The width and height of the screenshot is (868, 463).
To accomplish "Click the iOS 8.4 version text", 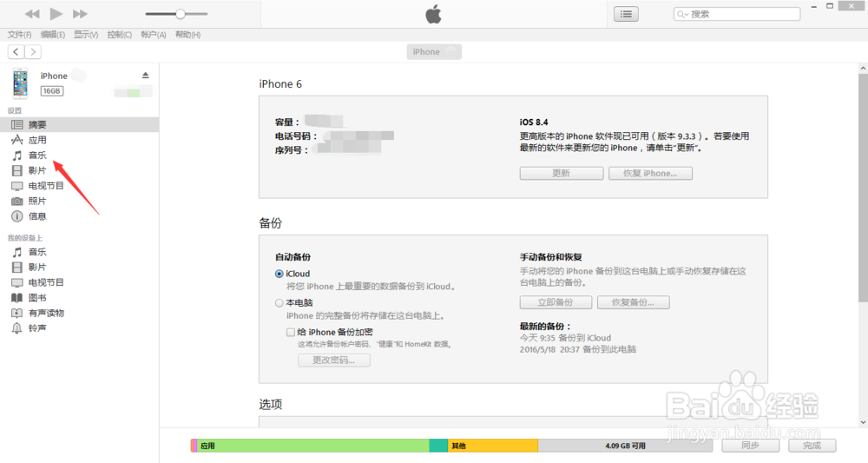I will coord(534,122).
